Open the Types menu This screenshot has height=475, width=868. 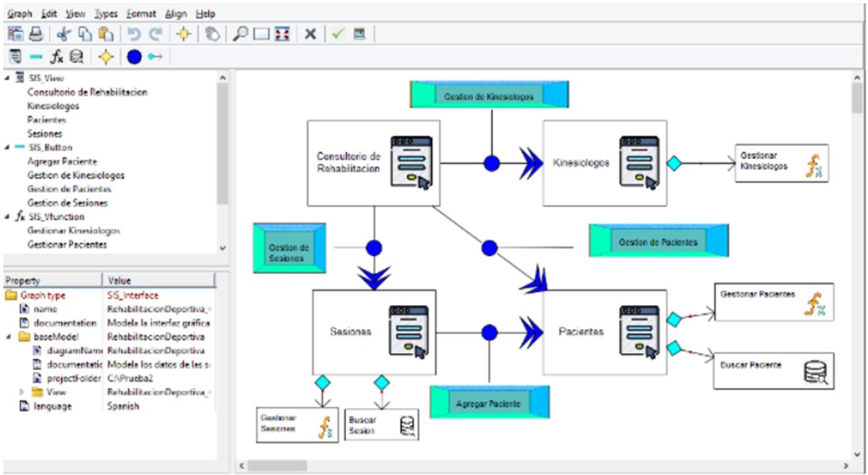click(105, 13)
